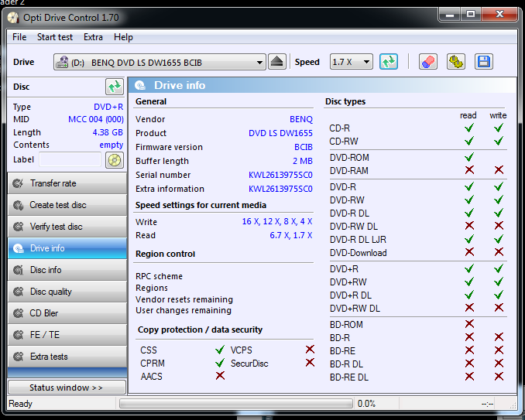This screenshot has height=420, width=525.
Task: Click the firmware version value BCIB
Action: click(304, 147)
